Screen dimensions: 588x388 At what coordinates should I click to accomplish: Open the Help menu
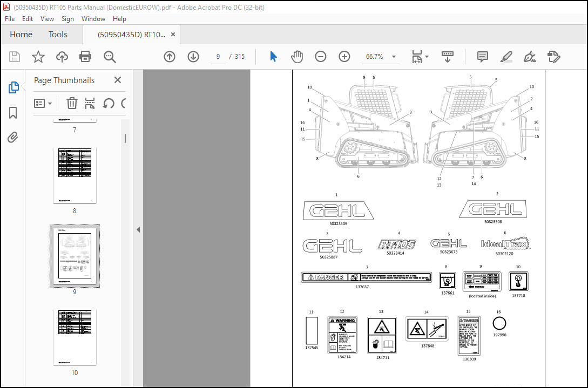pyautogui.click(x=119, y=19)
